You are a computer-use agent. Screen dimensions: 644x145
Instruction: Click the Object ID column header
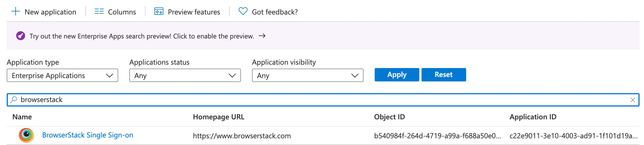(x=389, y=117)
